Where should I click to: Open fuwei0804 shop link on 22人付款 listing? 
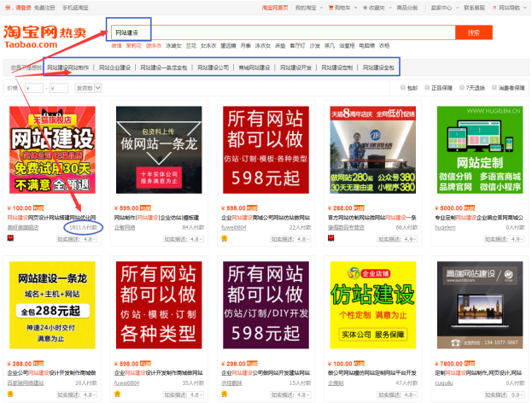[x=234, y=227]
